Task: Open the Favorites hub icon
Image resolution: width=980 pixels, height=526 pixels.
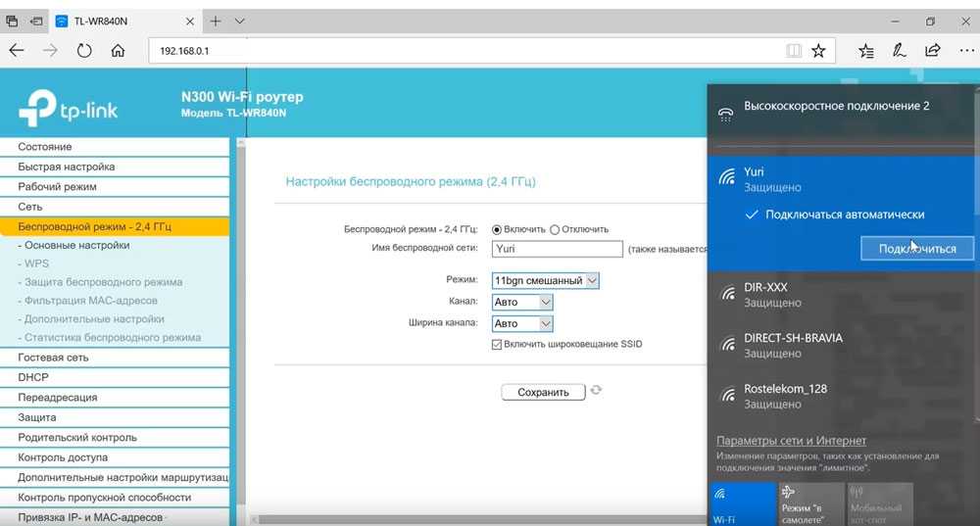Action: pos(866,50)
